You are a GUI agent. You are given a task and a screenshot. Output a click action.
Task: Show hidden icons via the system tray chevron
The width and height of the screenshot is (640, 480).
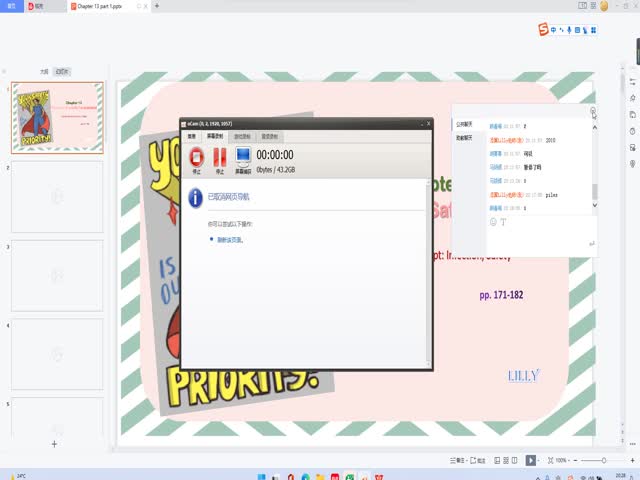(x=538, y=477)
